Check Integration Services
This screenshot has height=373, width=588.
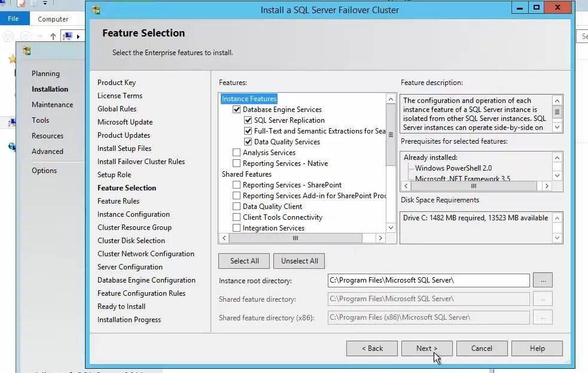pyautogui.click(x=236, y=228)
